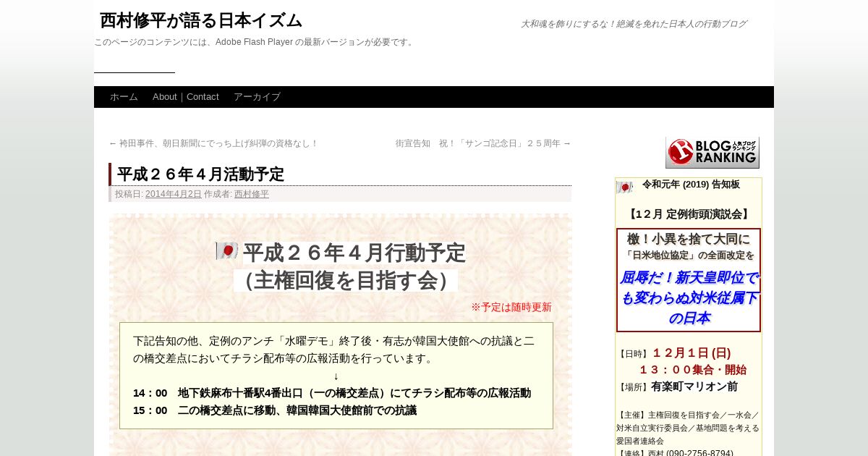Go to next post 街宣告知 祝！「サンゴ記念日」２５周年
This screenshot has width=868, height=456.
coord(483,143)
